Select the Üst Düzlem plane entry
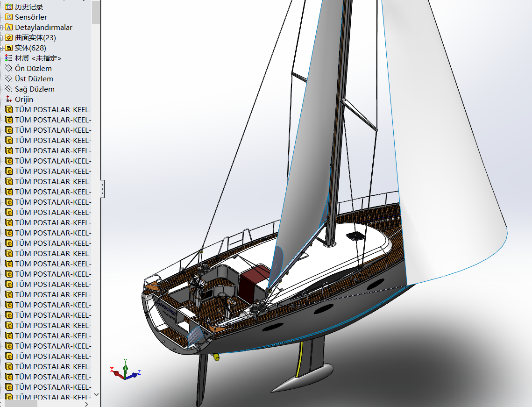Screen dimensions: 532x407 (x=33, y=79)
